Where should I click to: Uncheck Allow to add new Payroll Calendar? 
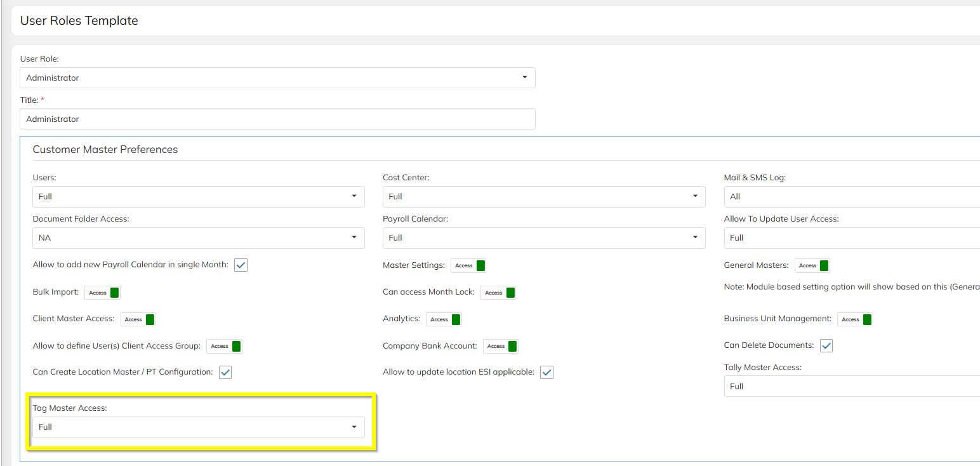pos(241,265)
